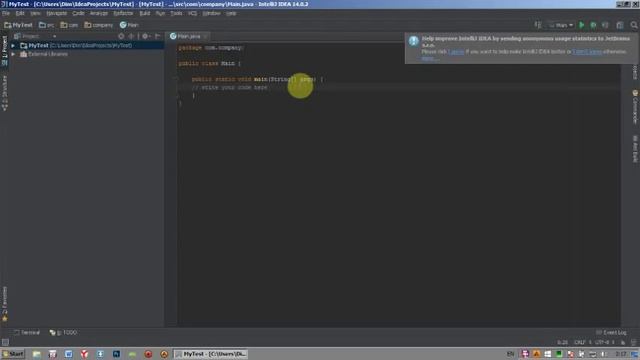This screenshot has height=360, width=640.
Task: Open Project panel settings gear
Action: [x=145, y=36]
